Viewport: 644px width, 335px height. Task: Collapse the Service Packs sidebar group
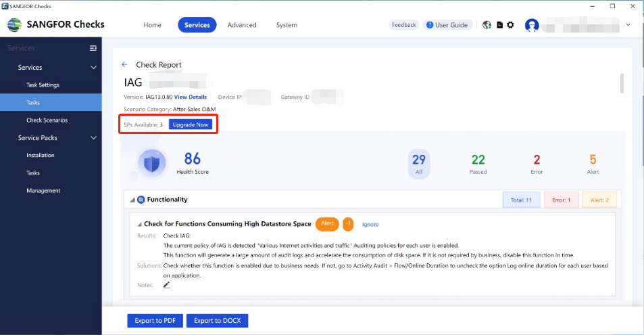94,138
